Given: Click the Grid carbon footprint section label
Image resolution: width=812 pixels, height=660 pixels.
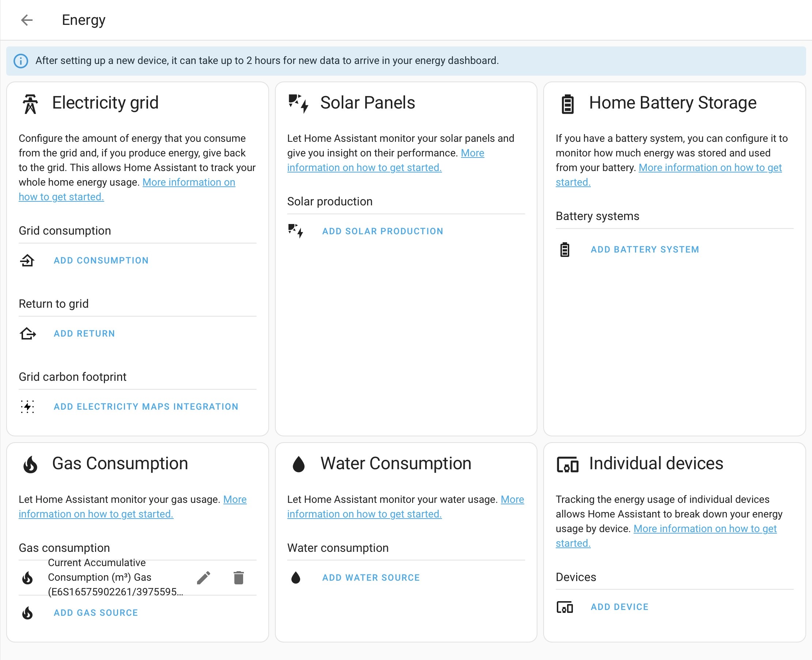Looking at the screenshot, I should tap(73, 377).
